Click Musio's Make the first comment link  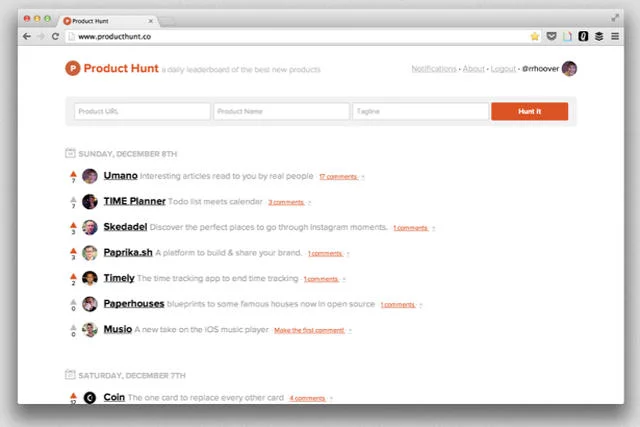point(309,330)
